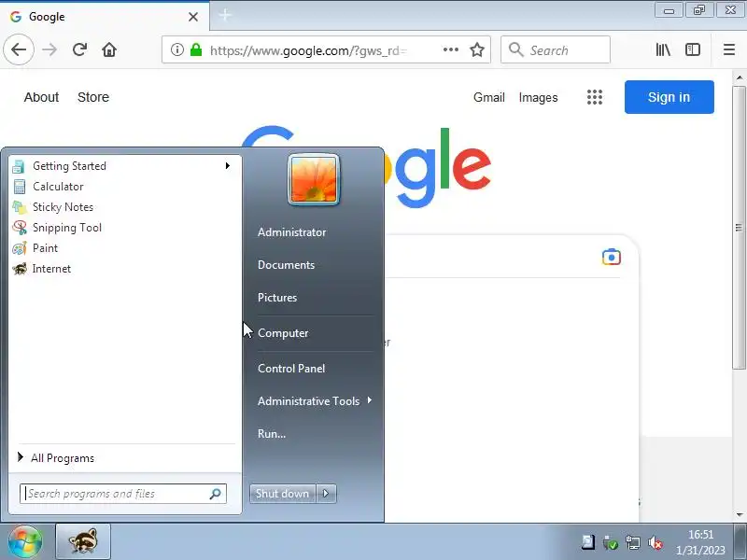
Task: Bookmark this page with the star icon
Action: pyautogui.click(x=477, y=49)
